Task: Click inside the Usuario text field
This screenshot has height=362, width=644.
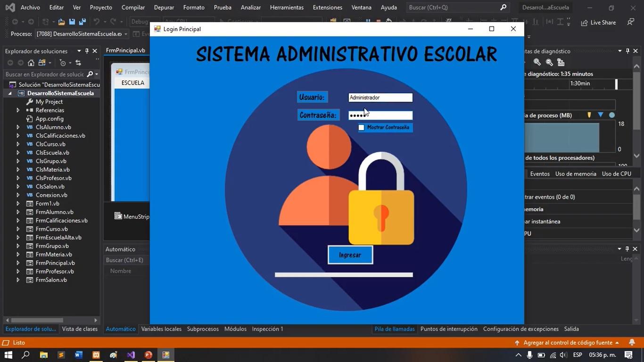Action: (380, 98)
